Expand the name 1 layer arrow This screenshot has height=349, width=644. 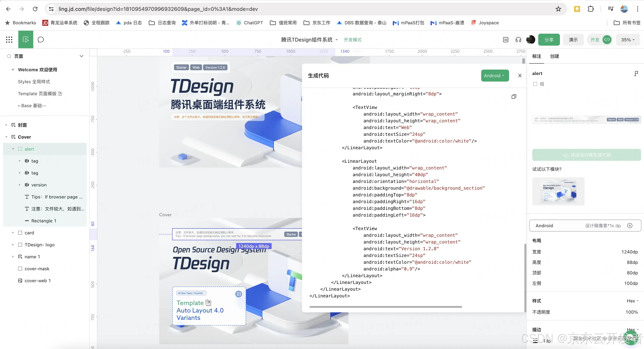coord(13,257)
